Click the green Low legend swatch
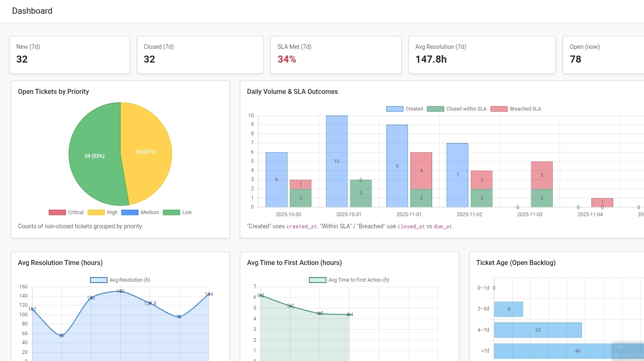The image size is (644, 361). point(171,212)
